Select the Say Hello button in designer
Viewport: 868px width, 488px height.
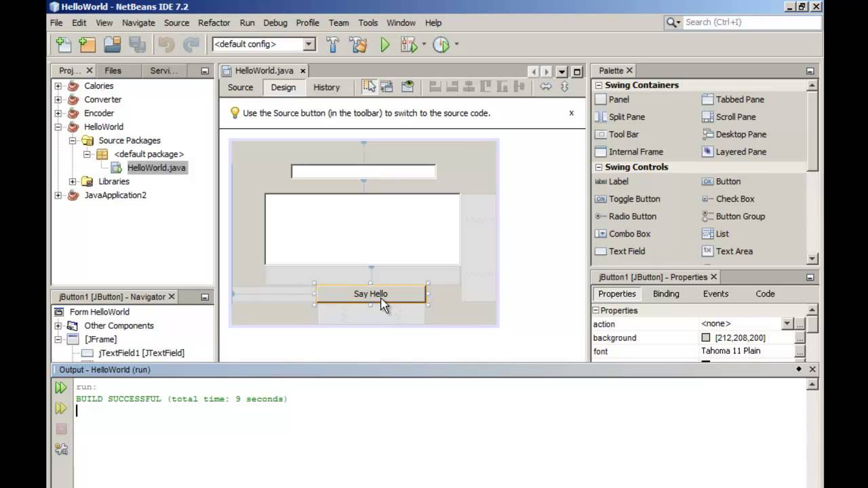point(371,294)
